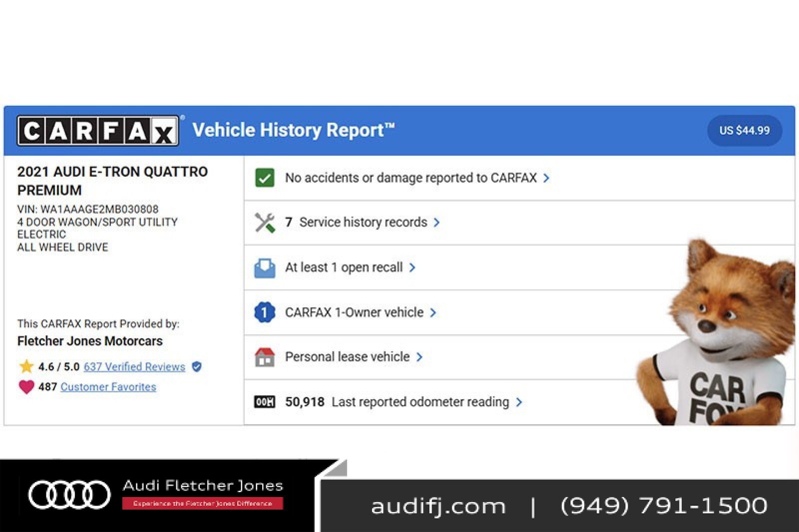Viewport: 799px width, 532px height.
Task: Expand the accidents or damage details
Action: (x=547, y=178)
